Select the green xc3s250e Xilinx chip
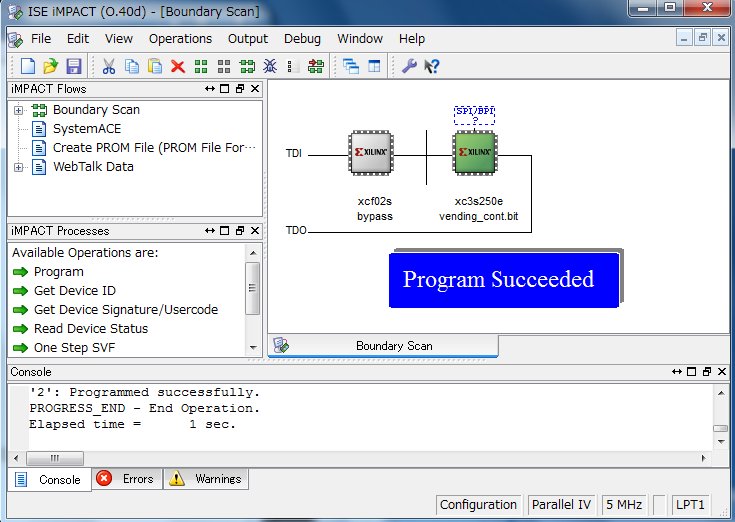The height and width of the screenshot is (522, 735). coord(475,153)
